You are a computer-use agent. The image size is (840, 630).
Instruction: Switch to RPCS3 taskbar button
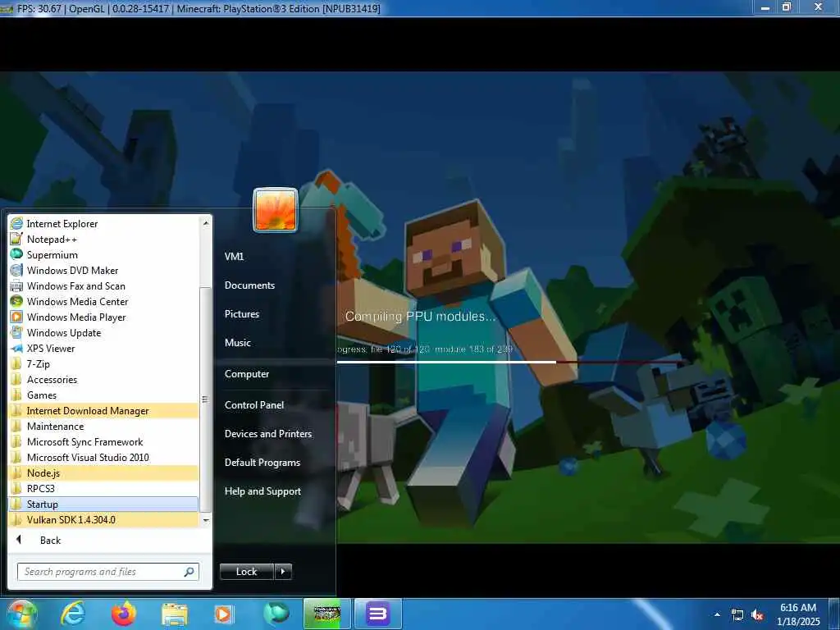[377, 614]
